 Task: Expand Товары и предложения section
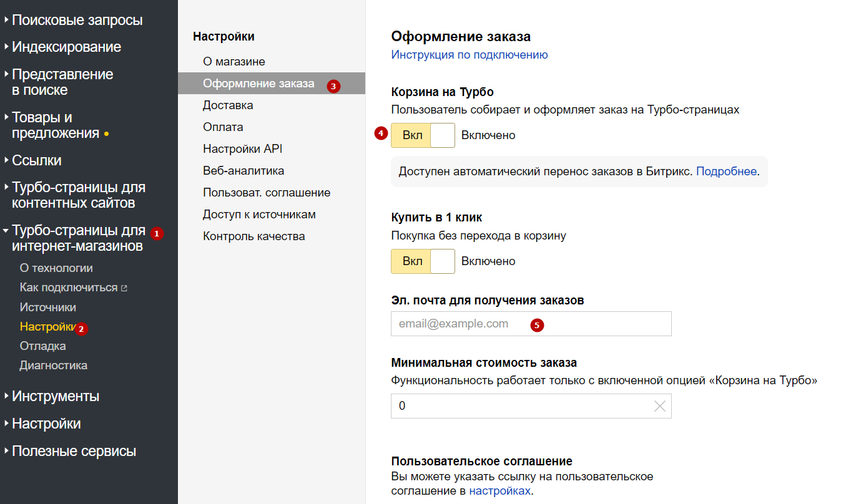(x=55, y=125)
